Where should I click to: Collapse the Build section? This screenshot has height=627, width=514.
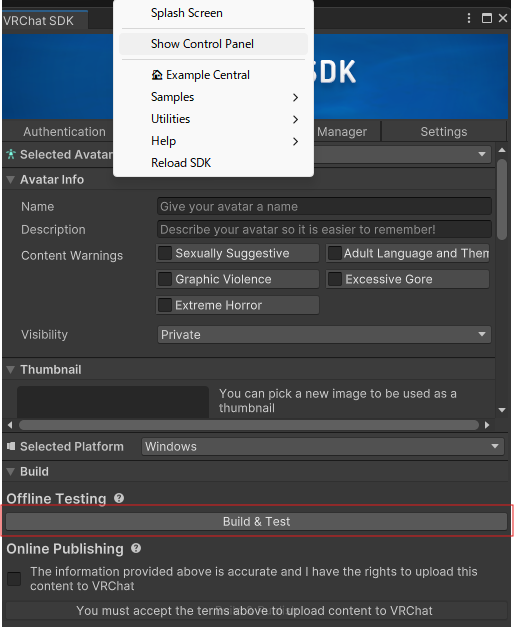point(11,471)
